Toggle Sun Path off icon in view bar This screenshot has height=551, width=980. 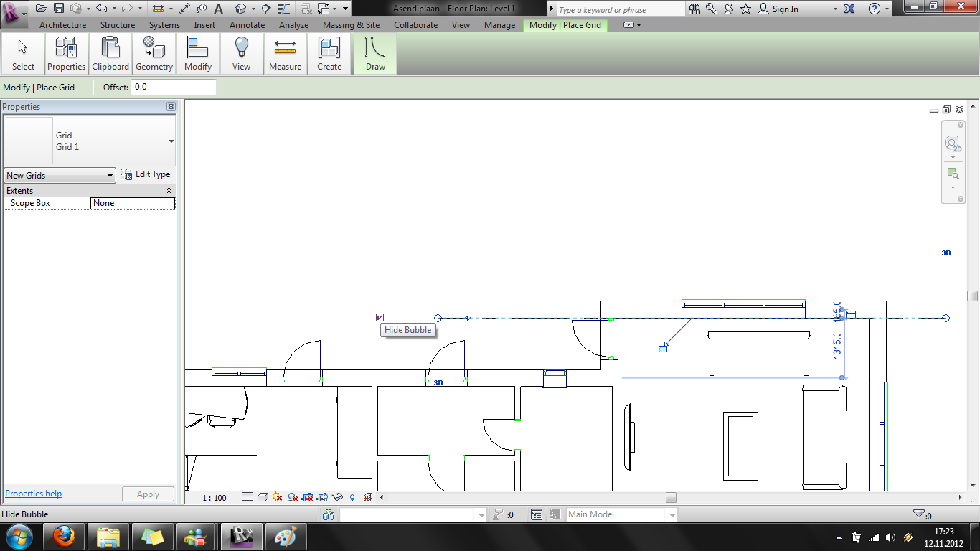click(x=277, y=497)
